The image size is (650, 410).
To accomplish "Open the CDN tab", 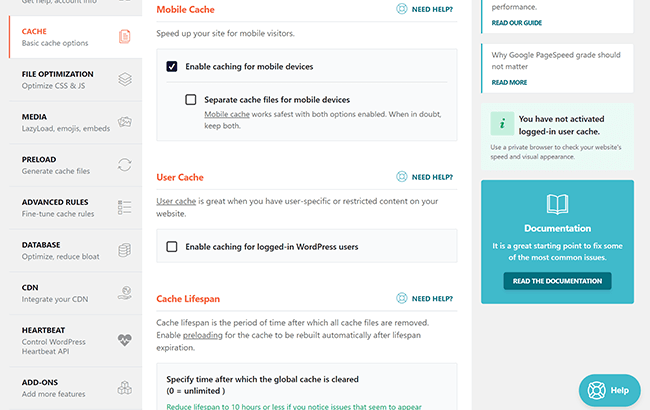I will (x=75, y=293).
